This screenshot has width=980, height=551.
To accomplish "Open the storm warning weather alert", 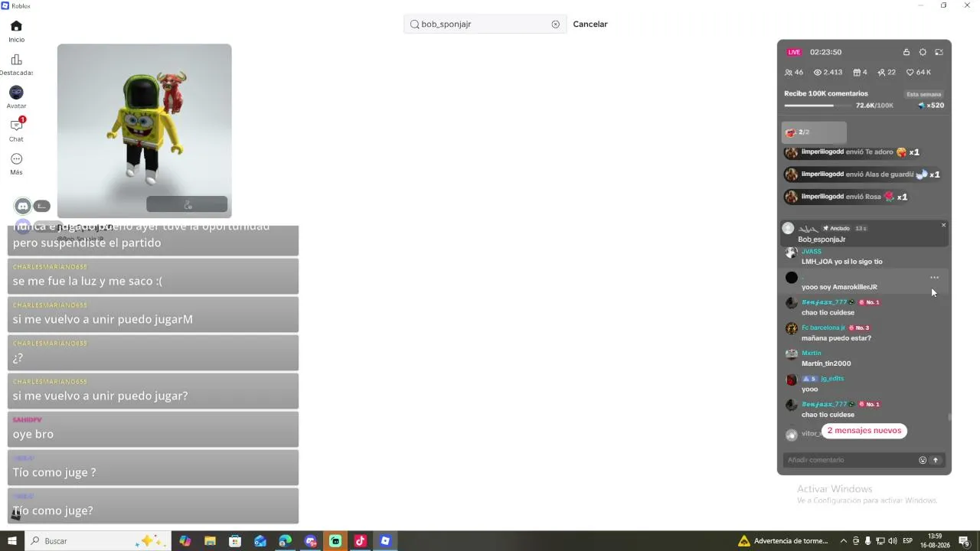I will pyautogui.click(x=783, y=541).
